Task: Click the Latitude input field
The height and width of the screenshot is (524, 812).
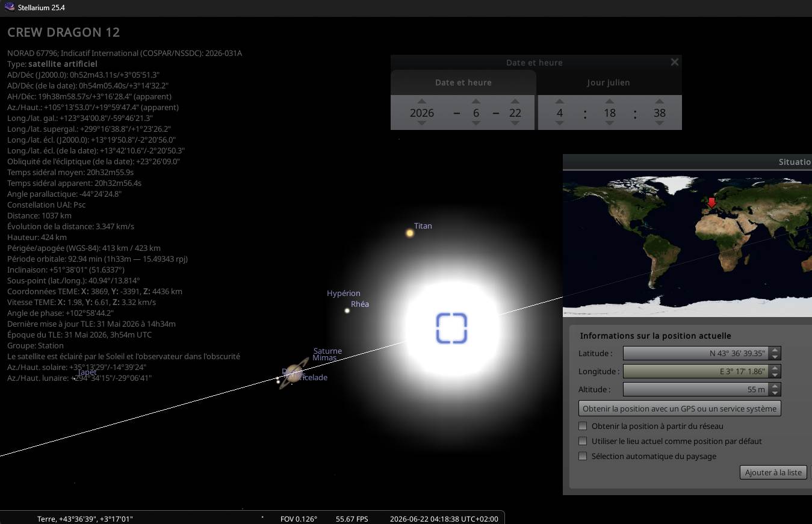Action: click(696, 354)
